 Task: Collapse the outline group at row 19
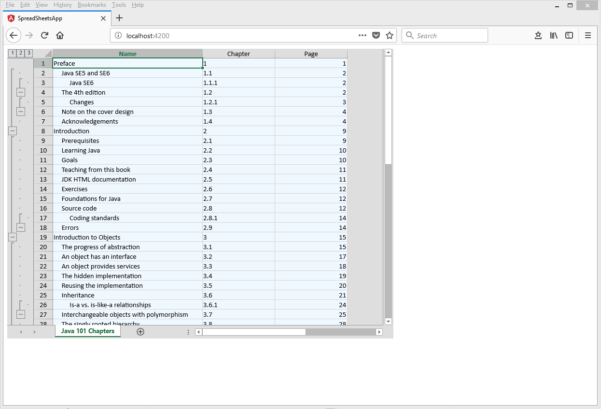(12, 237)
